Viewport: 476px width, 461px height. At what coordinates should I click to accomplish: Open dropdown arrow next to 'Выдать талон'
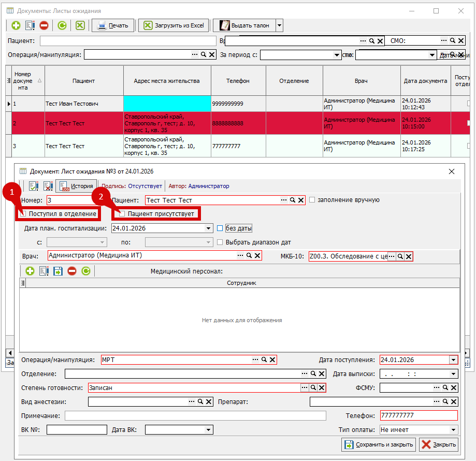coord(279,25)
